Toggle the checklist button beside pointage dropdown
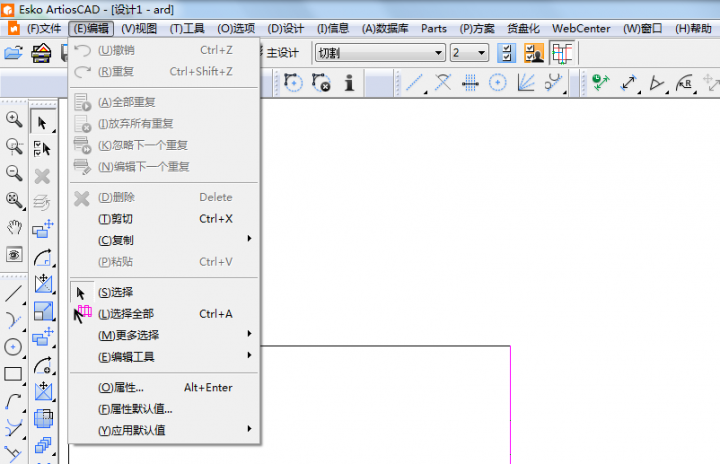Image resolution: width=720 pixels, height=464 pixels. [x=506, y=53]
